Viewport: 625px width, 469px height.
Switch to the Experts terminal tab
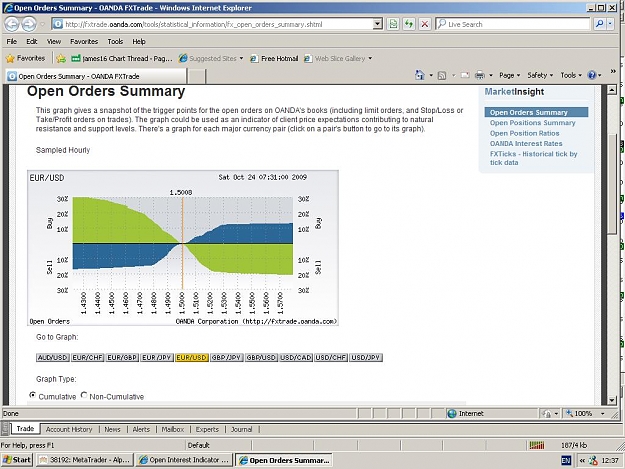(x=207, y=429)
